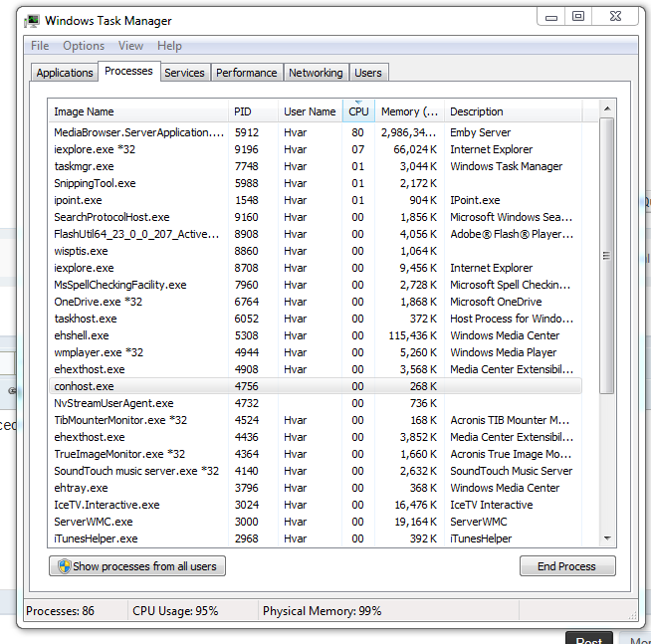Select the Processes tab
Viewport: 651px width, 644px height.
coord(128,71)
